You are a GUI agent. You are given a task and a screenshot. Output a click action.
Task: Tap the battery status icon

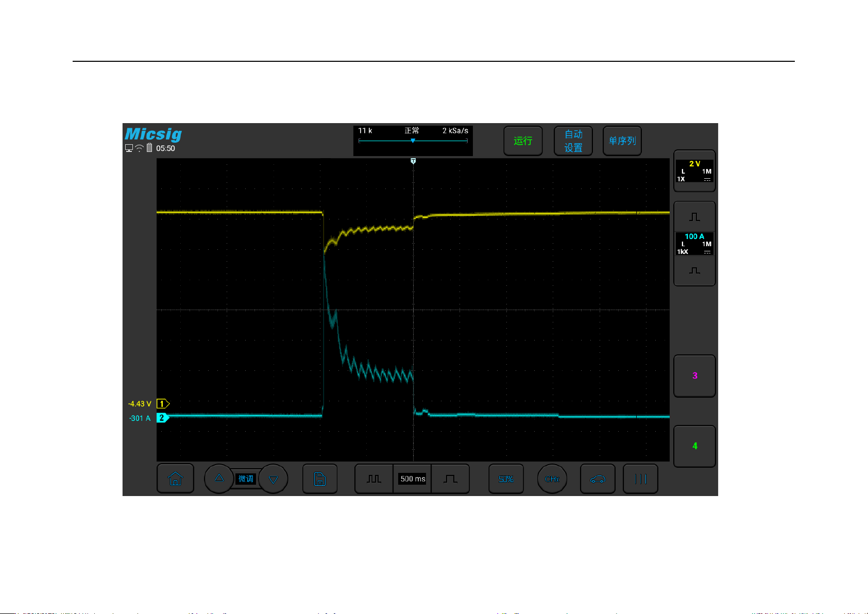149,148
